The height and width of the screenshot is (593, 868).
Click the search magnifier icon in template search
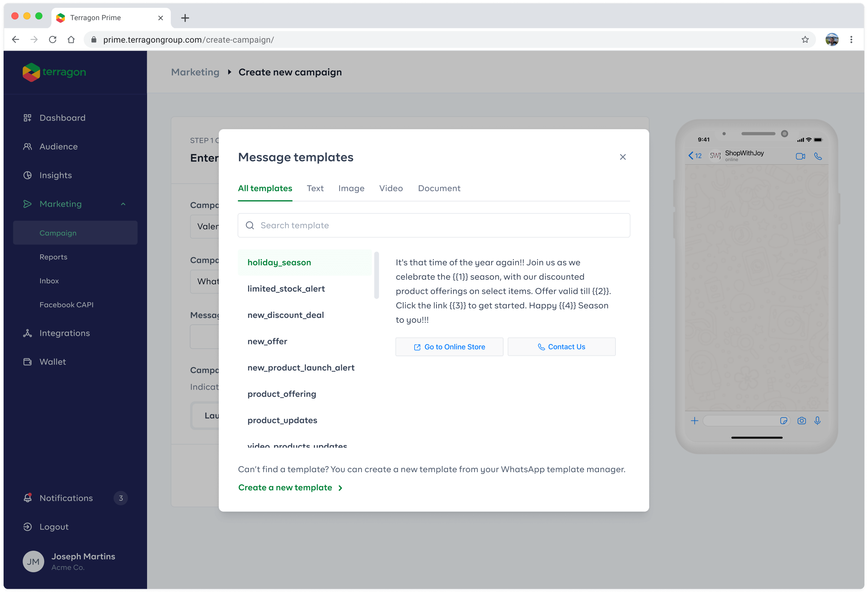250,225
